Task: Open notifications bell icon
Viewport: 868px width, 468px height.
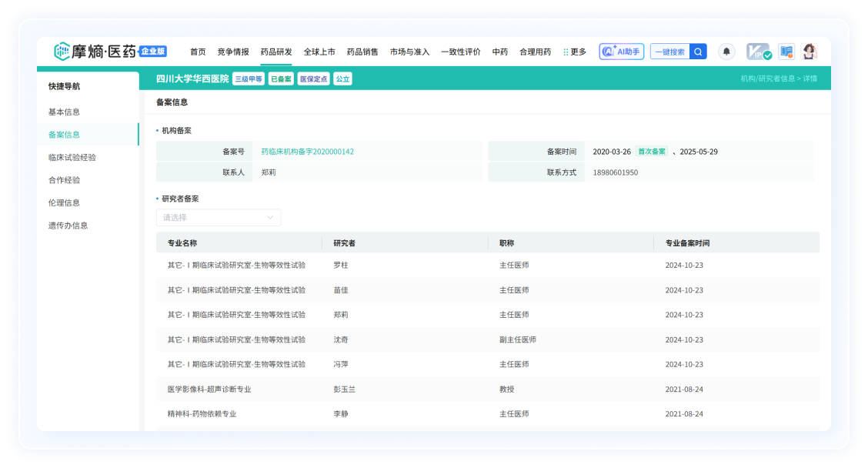Action: (x=726, y=52)
